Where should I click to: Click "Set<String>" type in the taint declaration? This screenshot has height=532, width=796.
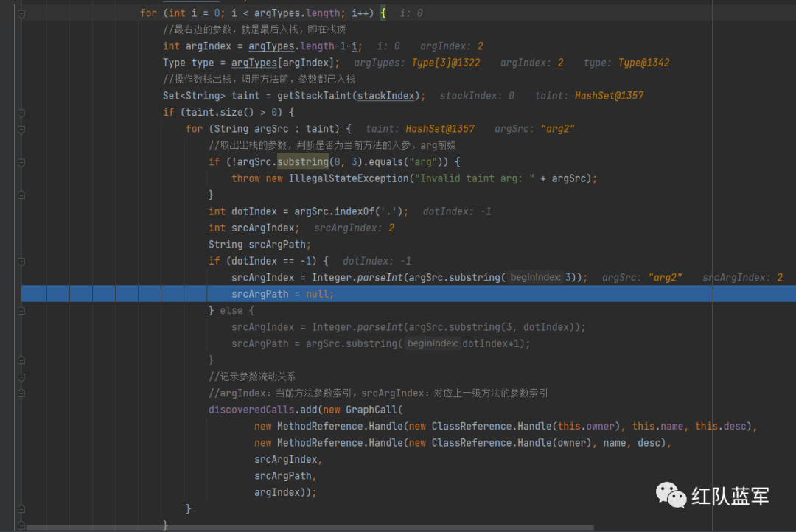click(x=194, y=96)
